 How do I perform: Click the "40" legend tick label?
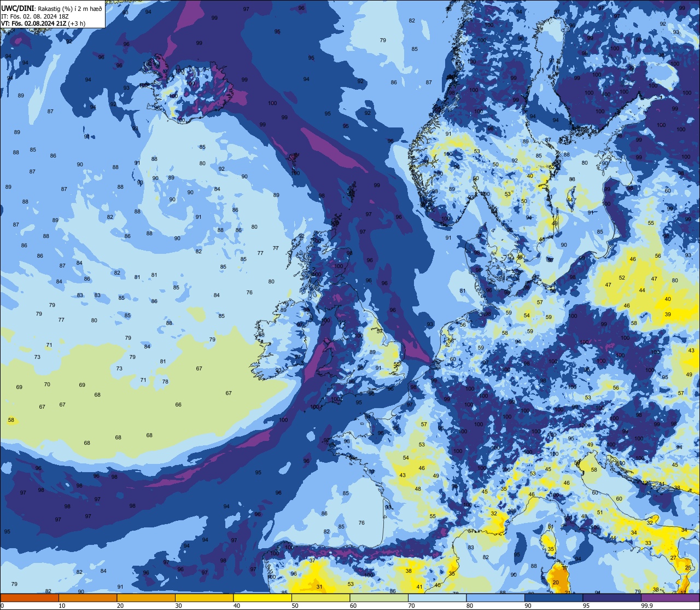[x=237, y=606]
